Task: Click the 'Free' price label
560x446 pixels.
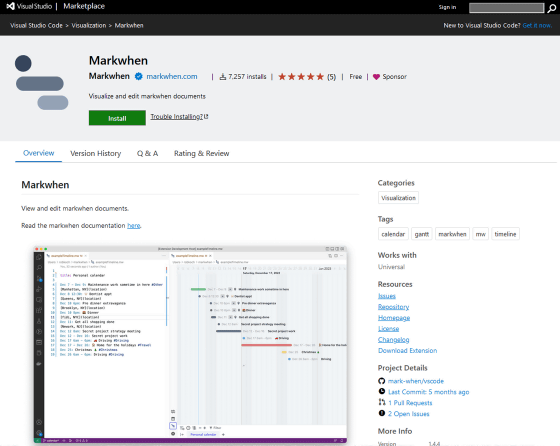Action: click(355, 76)
